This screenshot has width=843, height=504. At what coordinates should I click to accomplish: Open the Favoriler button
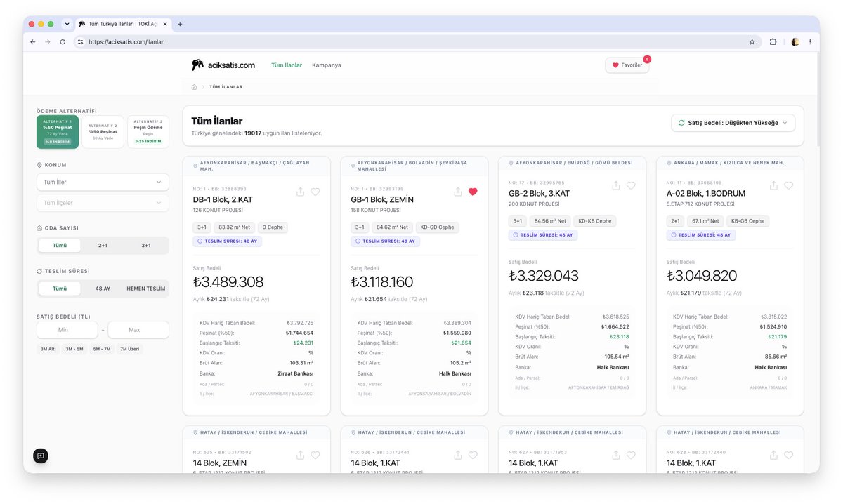[x=627, y=65]
